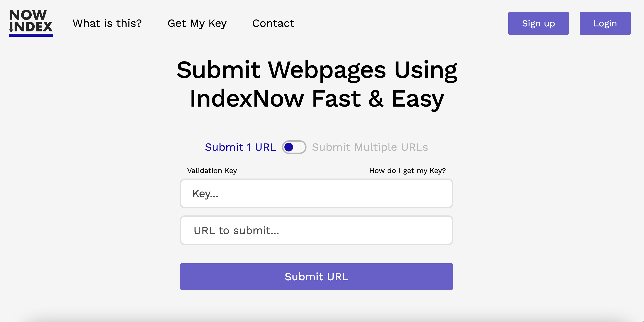Click inside the Key input field
The width and height of the screenshot is (644, 322).
(316, 194)
